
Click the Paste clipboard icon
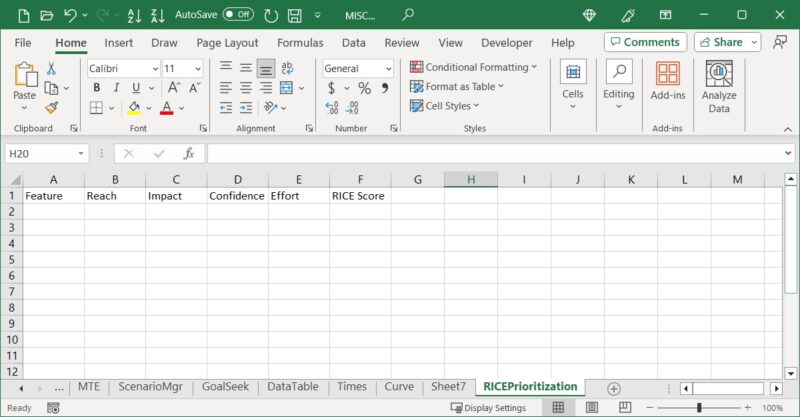tap(25, 75)
